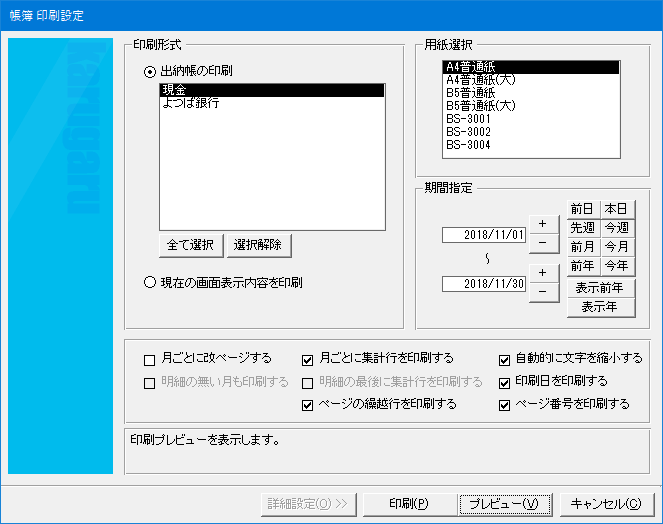
Task: Enable 月ごとに改ページする checkbox
Action: 149,360
